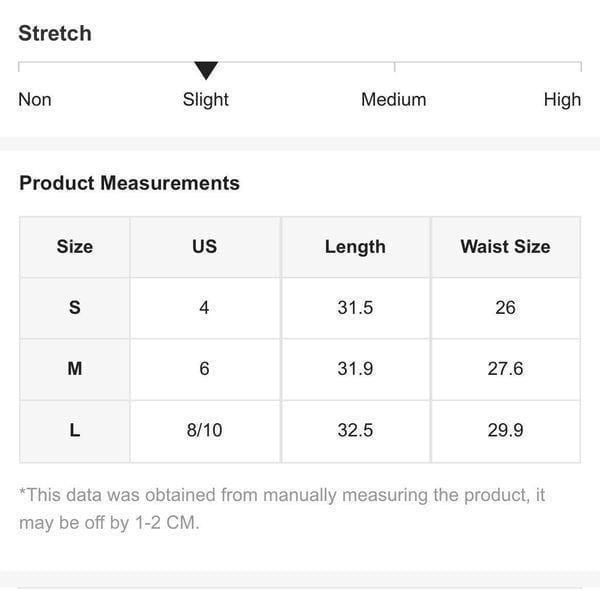Viewport: 600px width, 600px height.
Task: Select the Slight stretch label
Action: pyautogui.click(x=205, y=100)
